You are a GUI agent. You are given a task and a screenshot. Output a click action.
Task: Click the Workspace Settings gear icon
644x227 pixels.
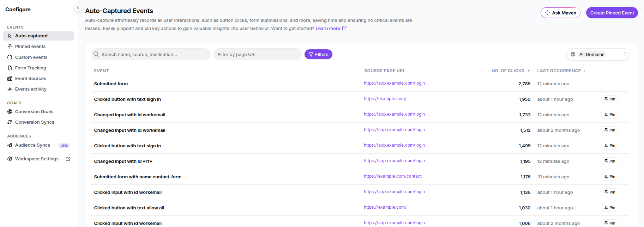[10, 159]
